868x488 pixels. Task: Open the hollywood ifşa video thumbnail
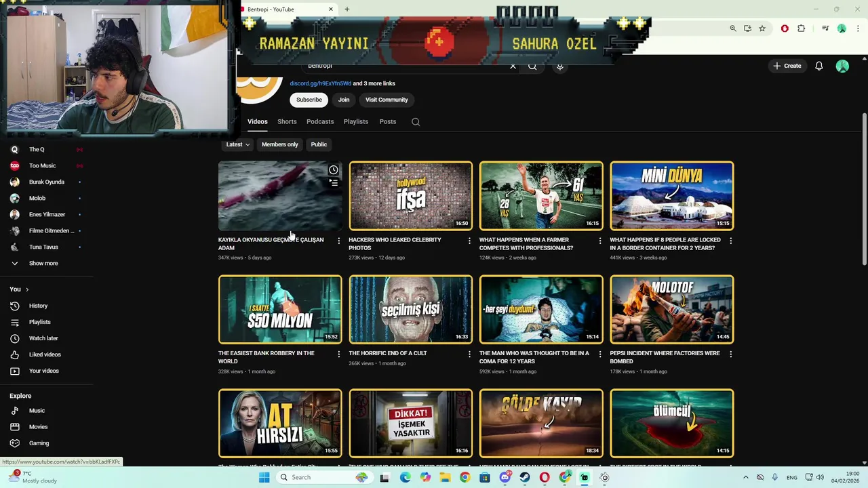click(x=410, y=196)
